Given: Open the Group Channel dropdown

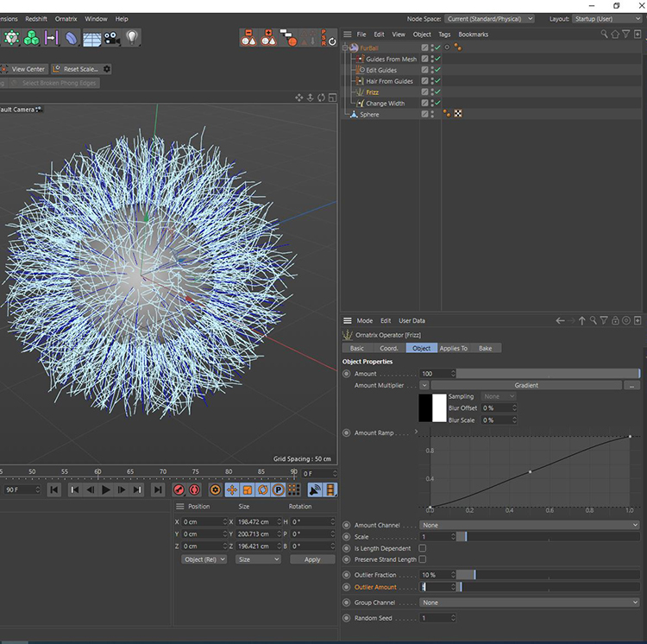Looking at the screenshot, I should click(530, 603).
